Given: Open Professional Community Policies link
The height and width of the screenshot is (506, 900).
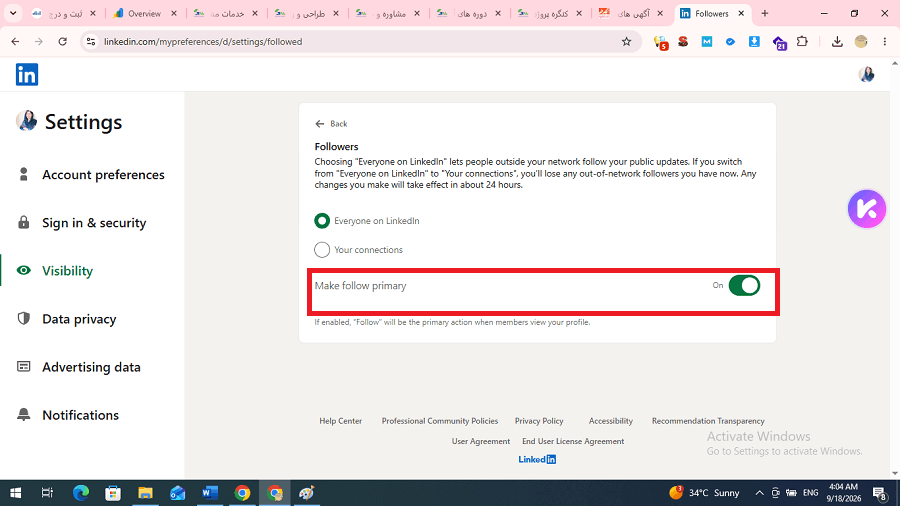Looking at the screenshot, I should tap(440, 421).
